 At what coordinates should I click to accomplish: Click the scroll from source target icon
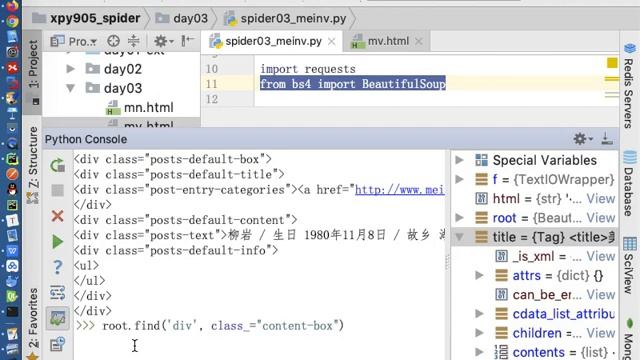[x=113, y=41]
